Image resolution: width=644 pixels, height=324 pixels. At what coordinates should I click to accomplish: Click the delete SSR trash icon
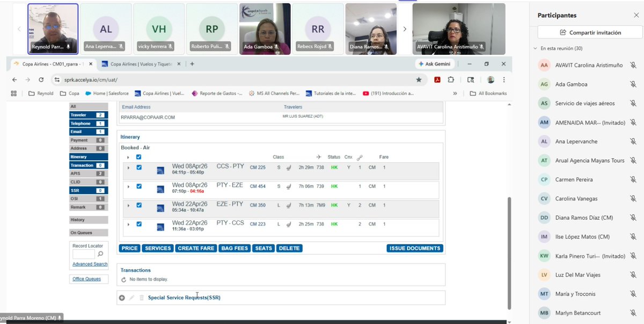142,298
